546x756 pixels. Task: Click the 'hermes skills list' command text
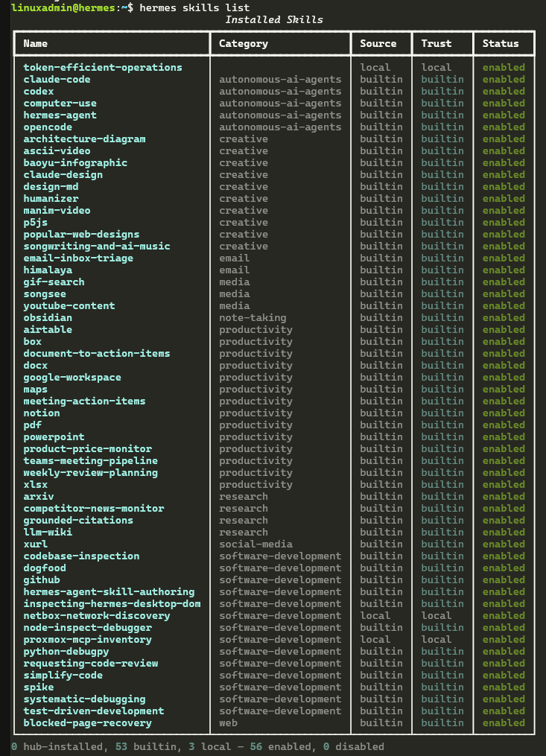(194, 7)
